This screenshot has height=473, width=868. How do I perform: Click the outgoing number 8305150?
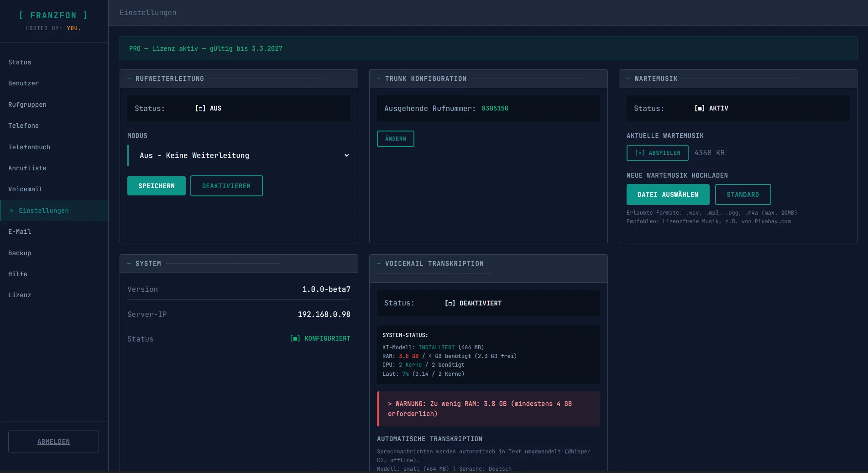495,109
